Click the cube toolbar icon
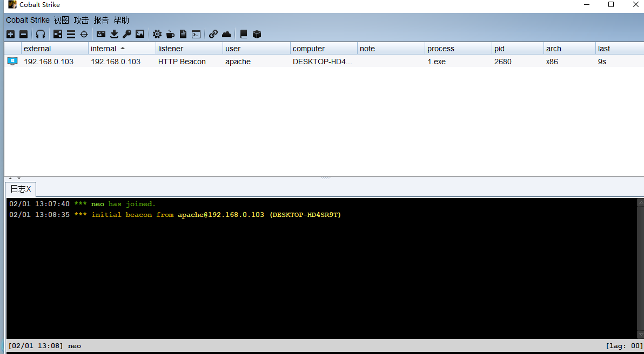644x354 pixels. click(257, 35)
